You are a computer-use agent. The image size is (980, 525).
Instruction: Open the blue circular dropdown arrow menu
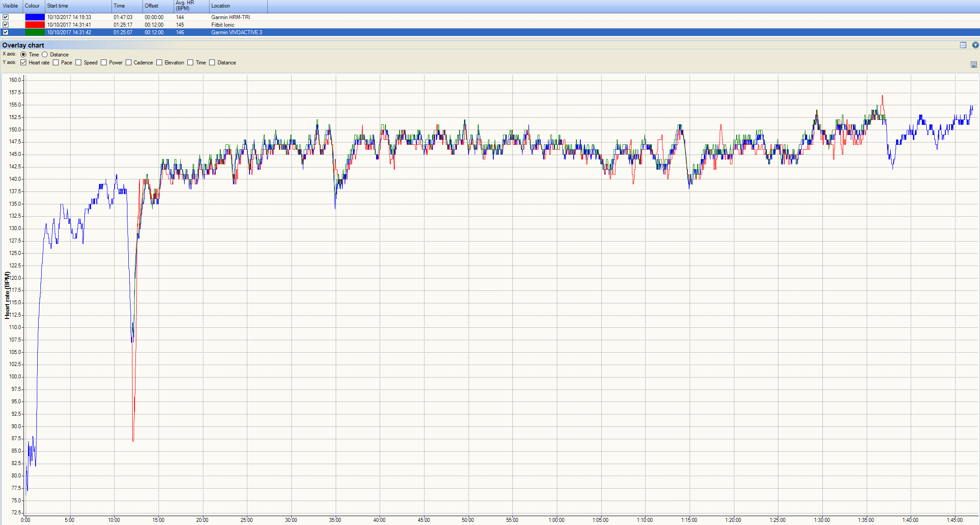975,45
